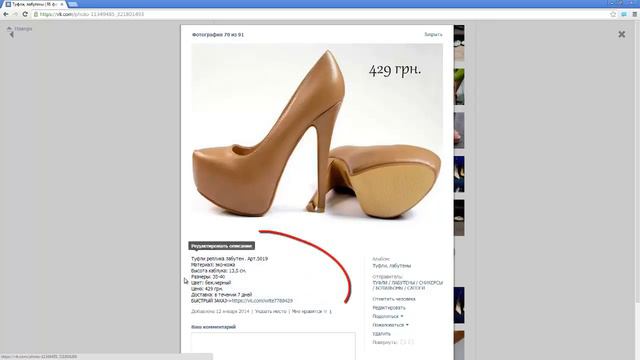Select the "Туфли, лабутены" browser tab

[35, 4]
